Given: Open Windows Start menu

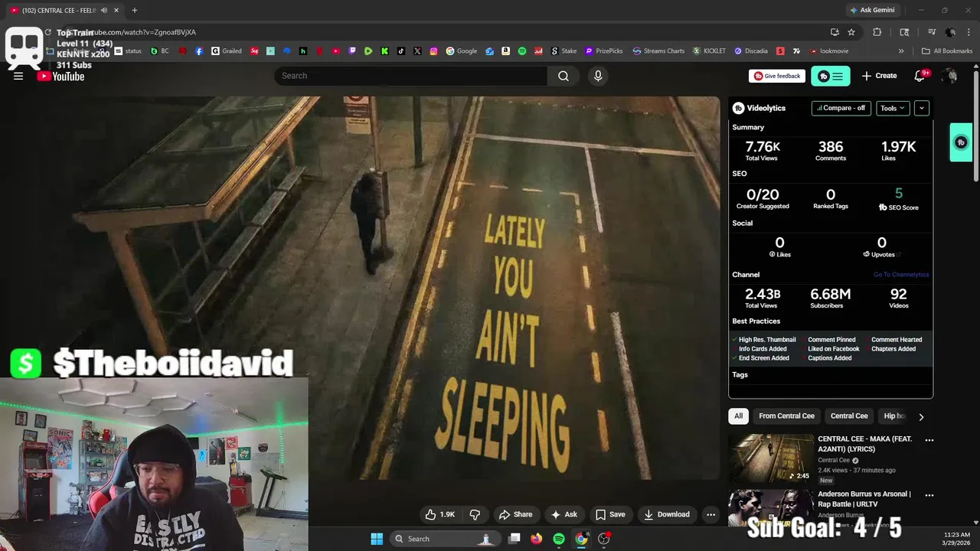Looking at the screenshot, I should (377, 539).
